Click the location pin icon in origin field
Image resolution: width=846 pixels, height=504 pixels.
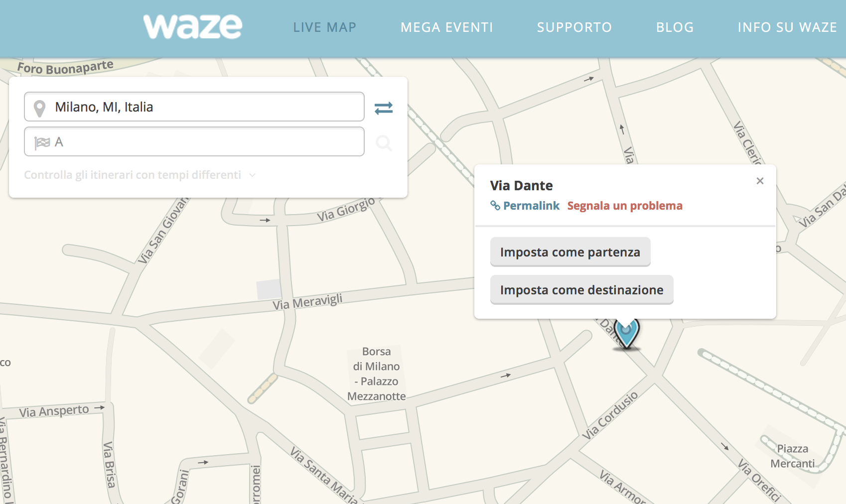point(39,108)
